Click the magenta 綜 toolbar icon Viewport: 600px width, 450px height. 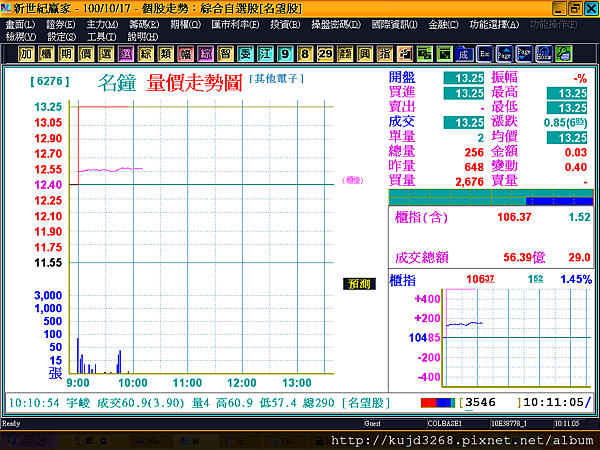pyautogui.click(x=205, y=54)
